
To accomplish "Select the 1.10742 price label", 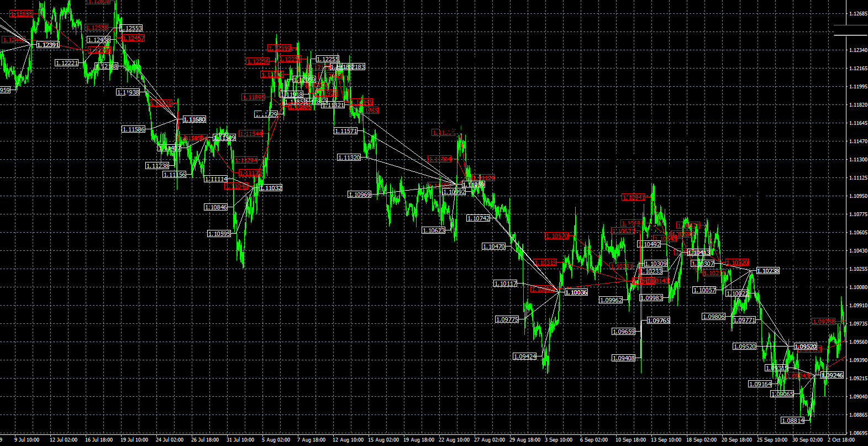I will 479,218.
